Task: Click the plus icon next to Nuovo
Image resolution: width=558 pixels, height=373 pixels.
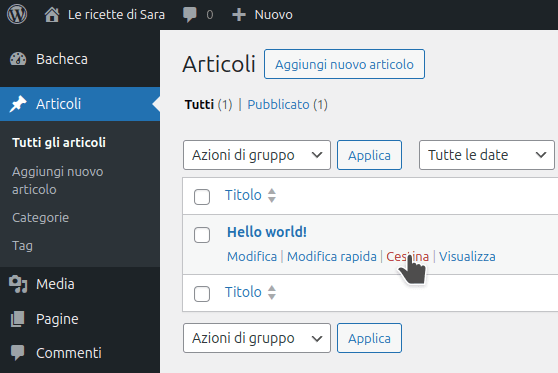Action: point(239,15)
